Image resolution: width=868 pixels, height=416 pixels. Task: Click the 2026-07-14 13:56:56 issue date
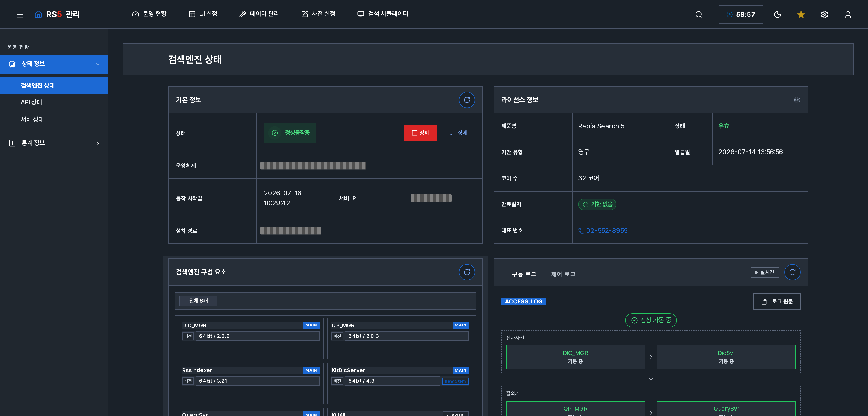750,152
